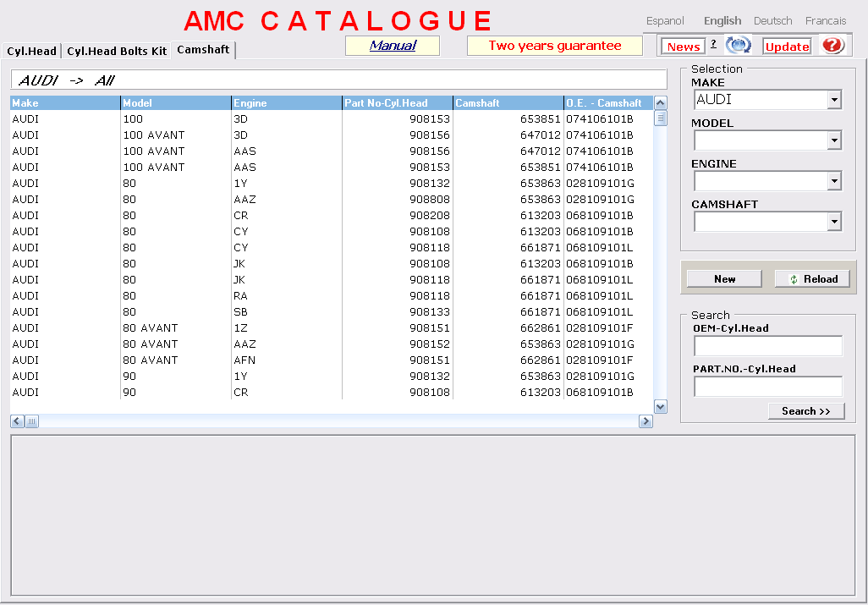This screenshot has height=605, width=868.
Task: Reload the catalogue data
Action: point(813,279)
